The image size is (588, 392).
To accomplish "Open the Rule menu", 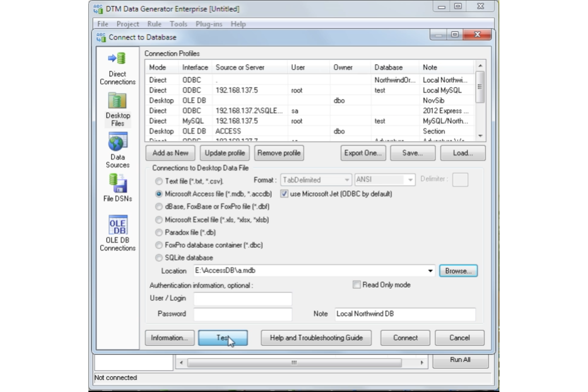I will pyautogui.click(x=154, y=24).
